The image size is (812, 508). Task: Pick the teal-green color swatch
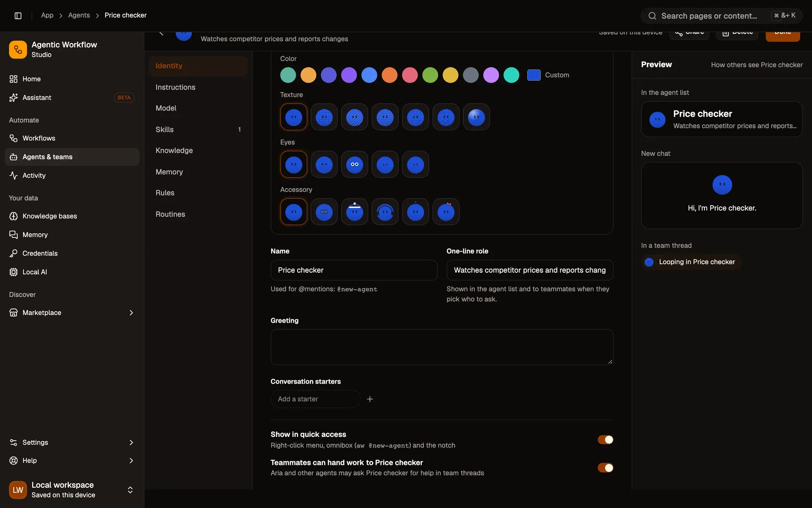pos(288,75)
